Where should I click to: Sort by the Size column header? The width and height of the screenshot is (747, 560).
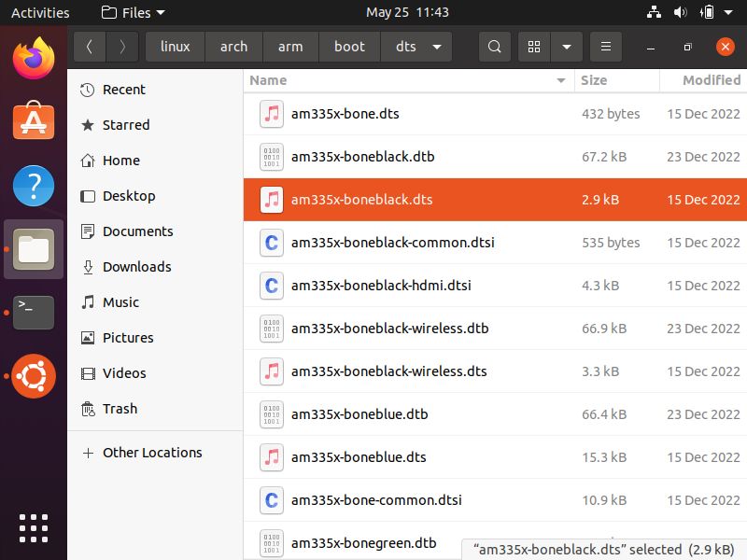617,80
